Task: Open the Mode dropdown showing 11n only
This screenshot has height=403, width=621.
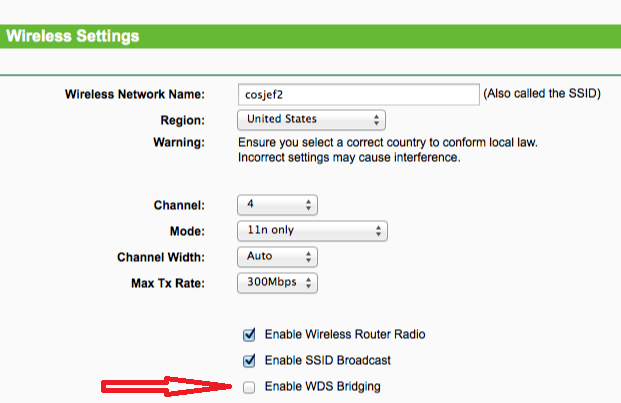Action: pyautogui.click(x=311, y=231)
